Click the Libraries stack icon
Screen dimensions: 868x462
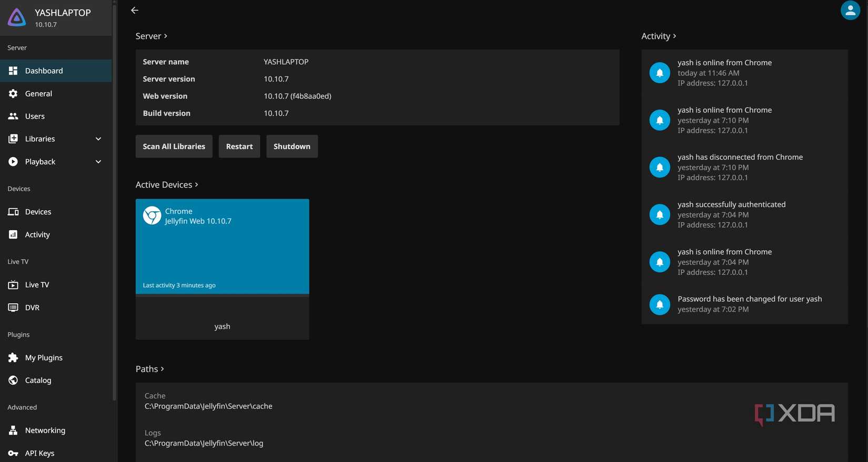13,139
